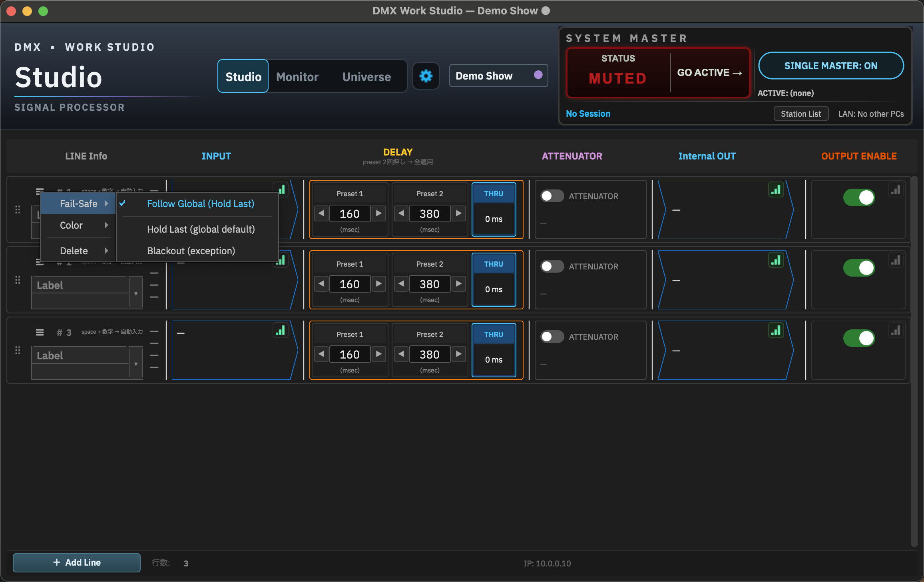Expand the Color submenu

[78, 225]
